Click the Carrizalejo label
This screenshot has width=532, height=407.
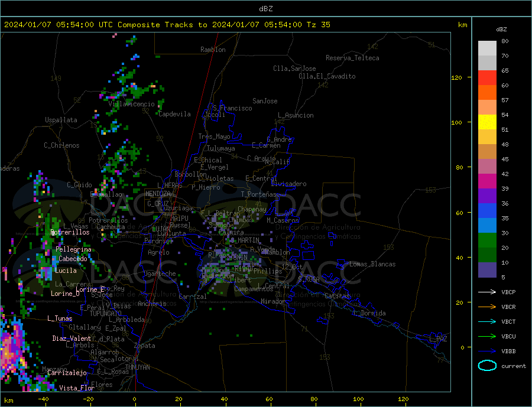point(67,373)
